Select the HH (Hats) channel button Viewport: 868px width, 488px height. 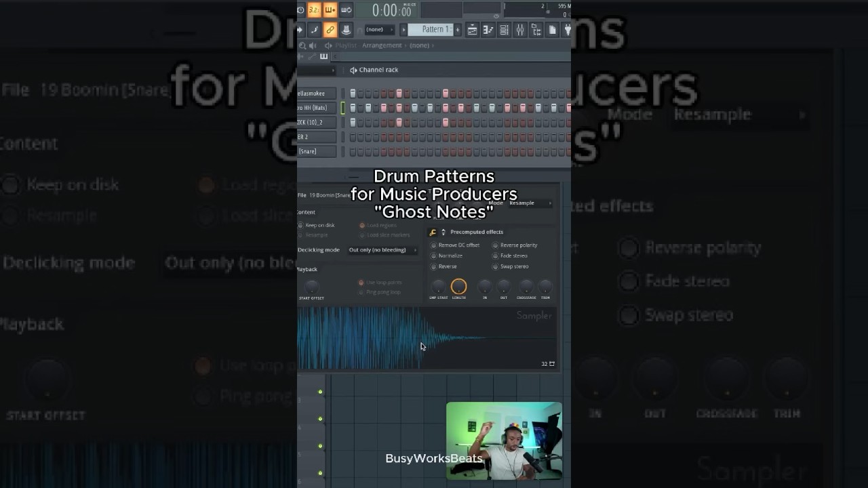coord(316,108)
